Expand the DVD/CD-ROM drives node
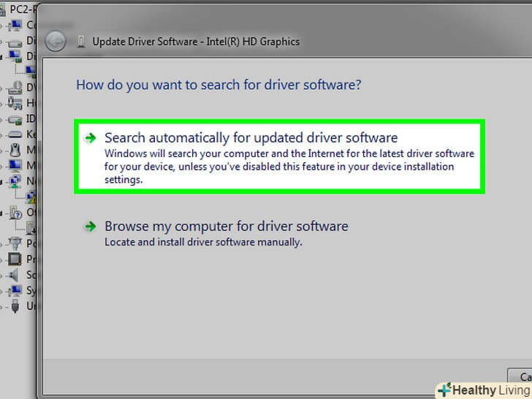The width and height of the screenshot is (532, 399). point(1,88)
